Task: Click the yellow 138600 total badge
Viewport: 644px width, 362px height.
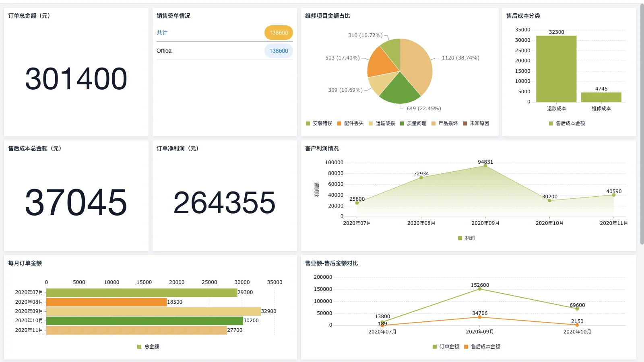Action: 279,33
